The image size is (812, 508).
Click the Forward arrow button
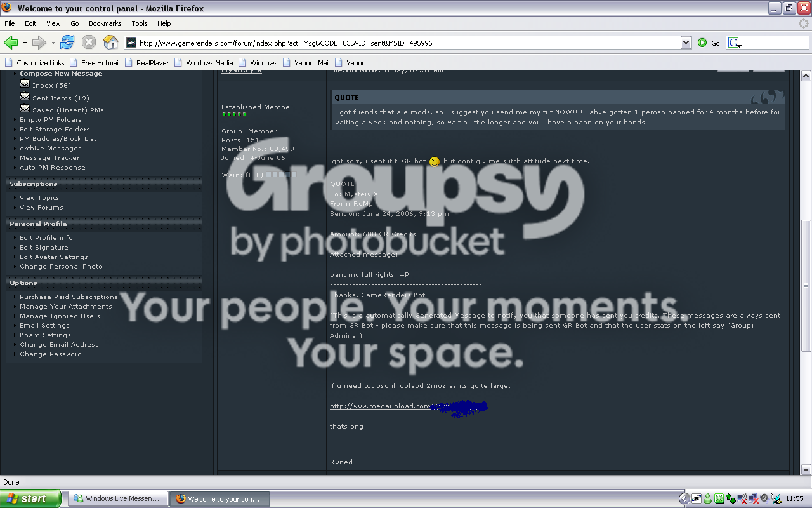39,43
